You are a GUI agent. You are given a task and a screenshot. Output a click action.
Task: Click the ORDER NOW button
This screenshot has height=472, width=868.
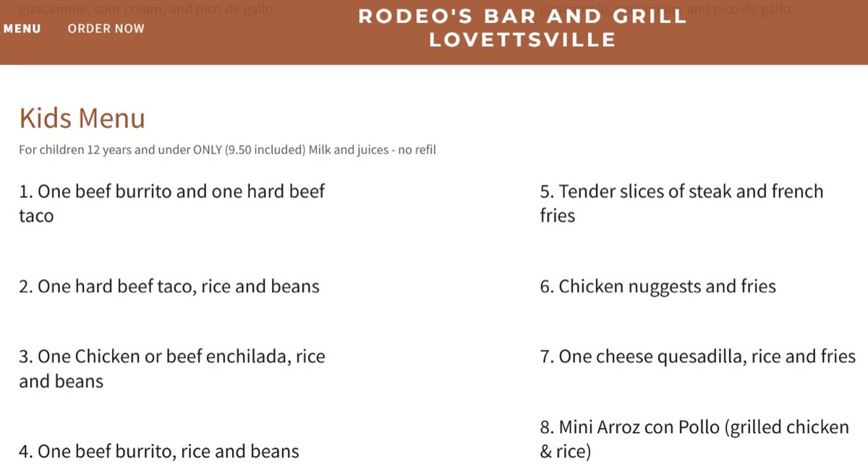(106, 28)
